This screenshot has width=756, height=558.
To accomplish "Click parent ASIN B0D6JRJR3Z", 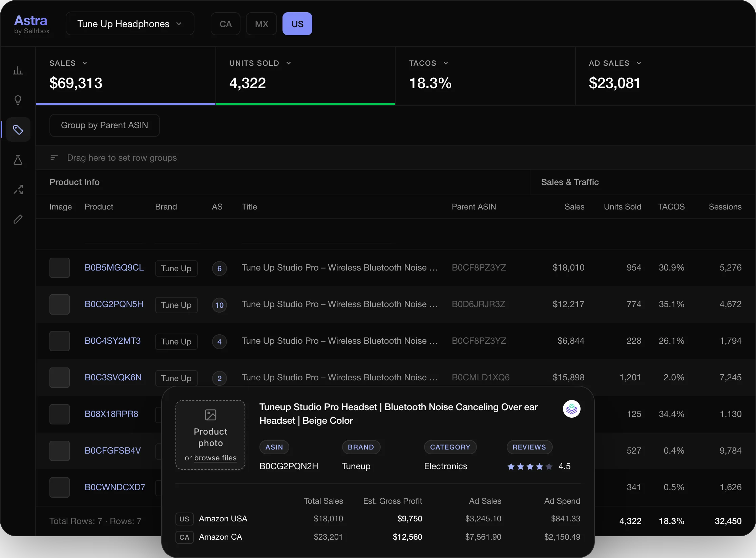I will pos(479,304).
